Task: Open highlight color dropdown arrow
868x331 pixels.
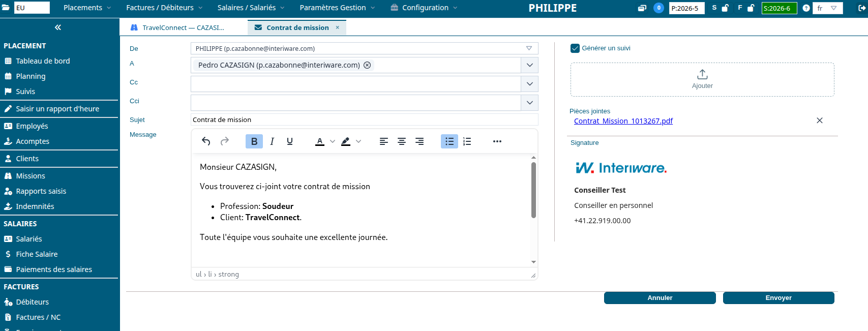Action: 358,141
